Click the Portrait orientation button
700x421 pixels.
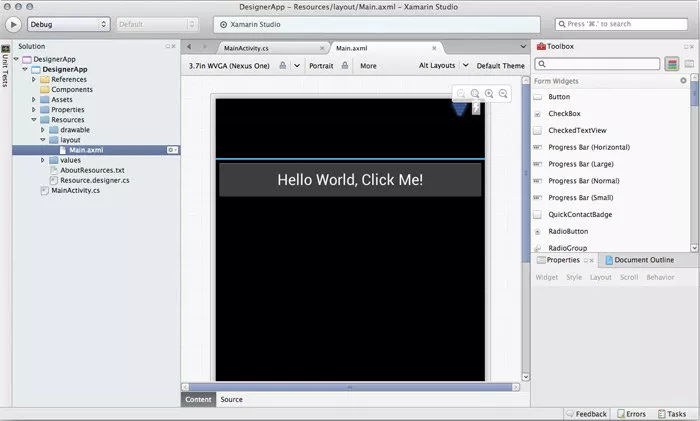click(321, 66)
